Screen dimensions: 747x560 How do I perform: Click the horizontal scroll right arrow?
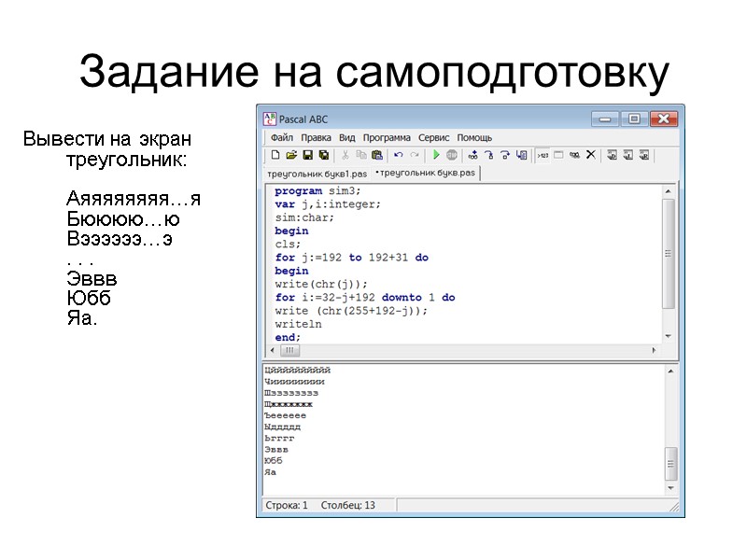pyautogui.click(x=654, y=350)
